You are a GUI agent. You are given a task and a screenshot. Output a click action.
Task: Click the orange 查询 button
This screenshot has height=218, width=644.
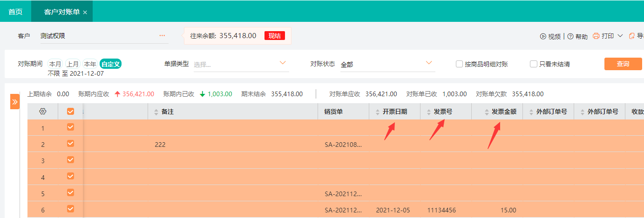623,64
